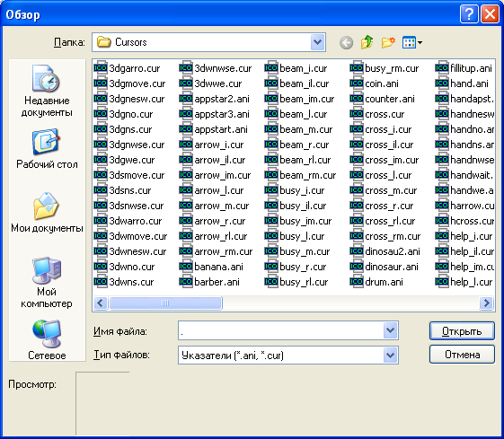Viewport: 504px width, 439px height.
Task: Click inside the Имя файла text field
Action: pos(281,330)
